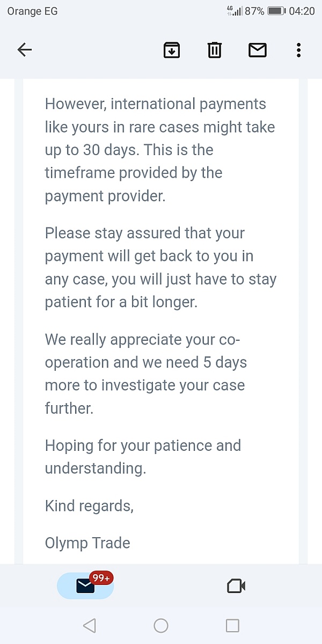
Task: Open recent apps with square button
Action: (232, 625)
